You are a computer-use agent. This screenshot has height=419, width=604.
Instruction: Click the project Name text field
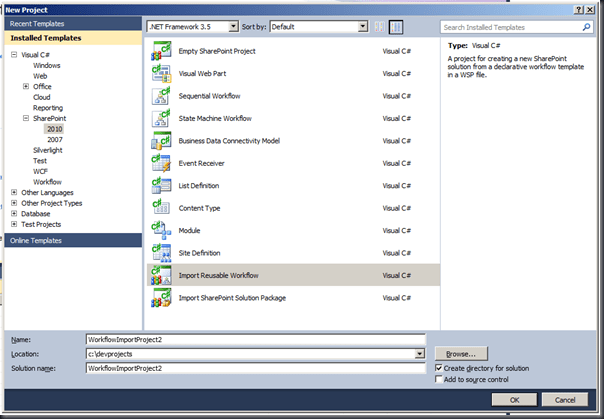tap(255, 340)
